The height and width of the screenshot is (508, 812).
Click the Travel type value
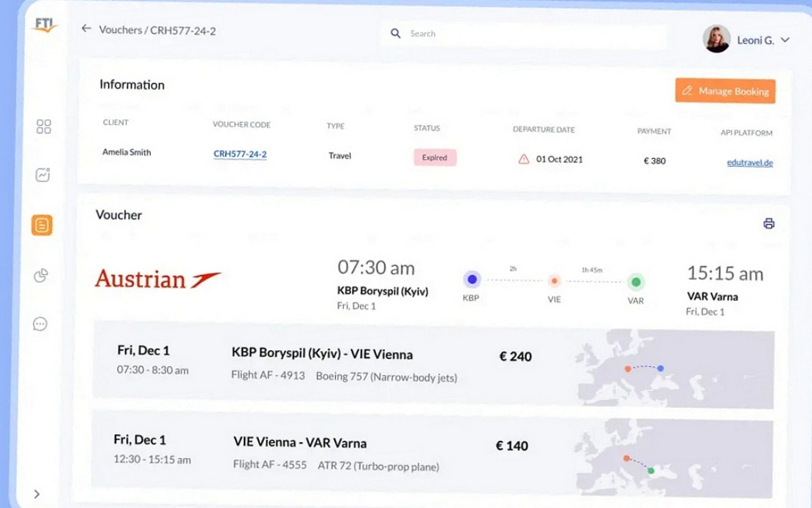click(339, 156)
